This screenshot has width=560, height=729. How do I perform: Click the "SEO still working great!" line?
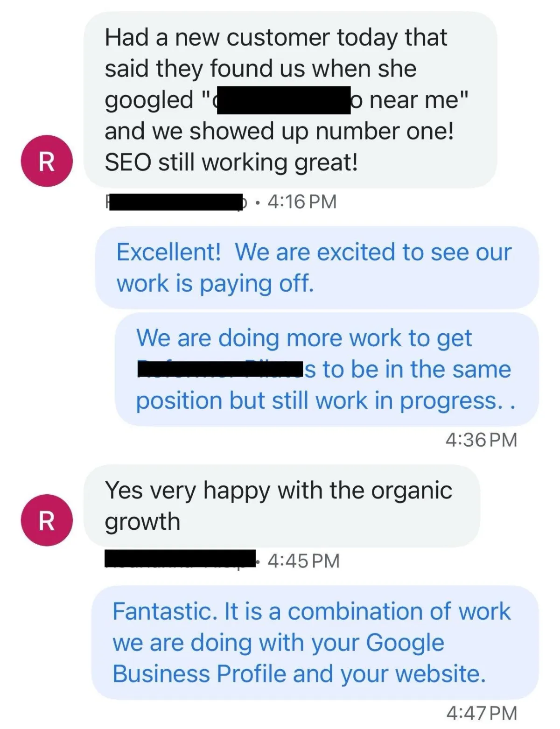pyautogui.click(x=231, y=162)
